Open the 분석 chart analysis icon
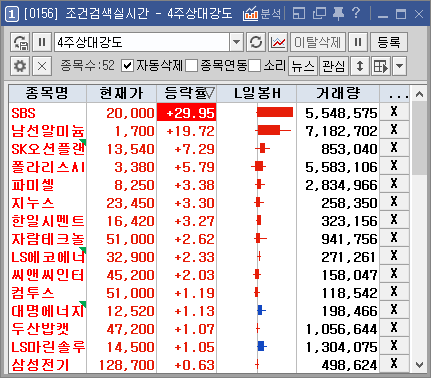431x378 pixels. point(262,14)
